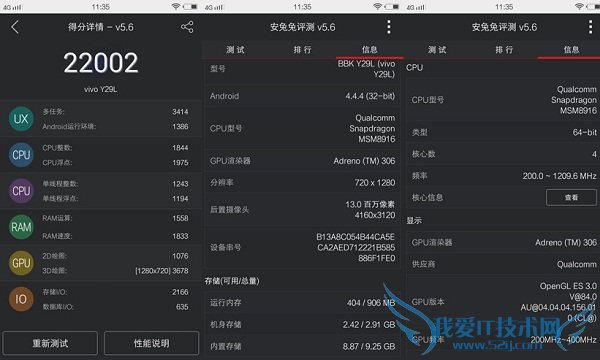600x360 pixels.
Task: Tap the blue CPU multi-core icon
Action: 21,155
